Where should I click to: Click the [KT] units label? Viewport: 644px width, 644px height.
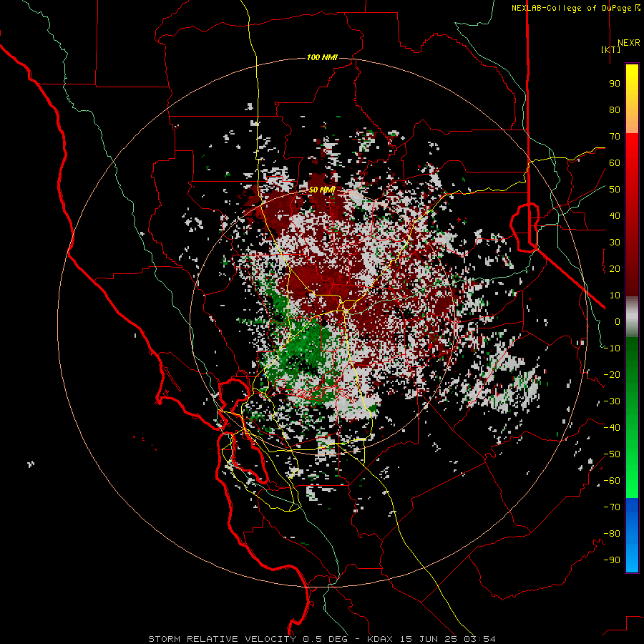(x=611, y=49)
